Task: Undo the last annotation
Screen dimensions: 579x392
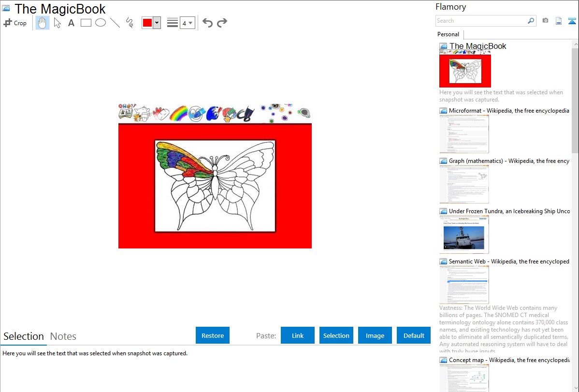Action: [207, 23]
